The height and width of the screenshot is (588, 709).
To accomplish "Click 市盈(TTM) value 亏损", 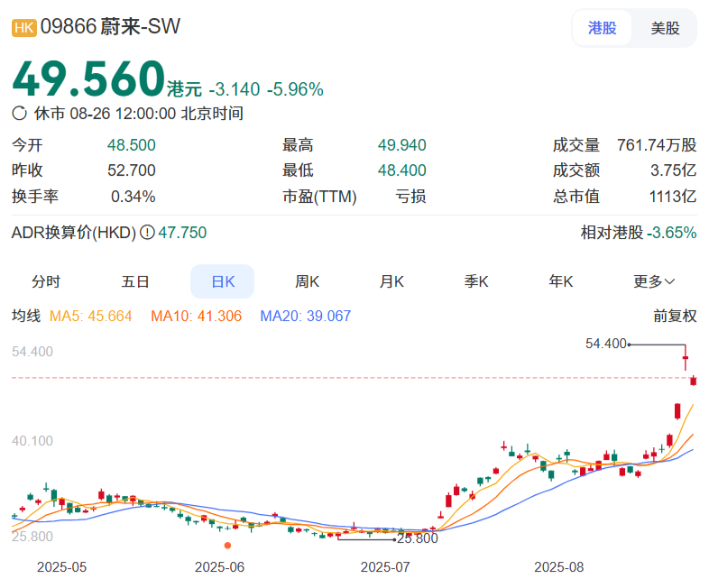I will click(410, 197).
